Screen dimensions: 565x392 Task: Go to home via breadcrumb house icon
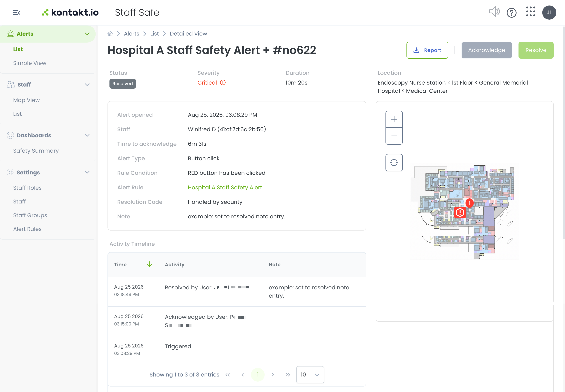tap(110, 34)
